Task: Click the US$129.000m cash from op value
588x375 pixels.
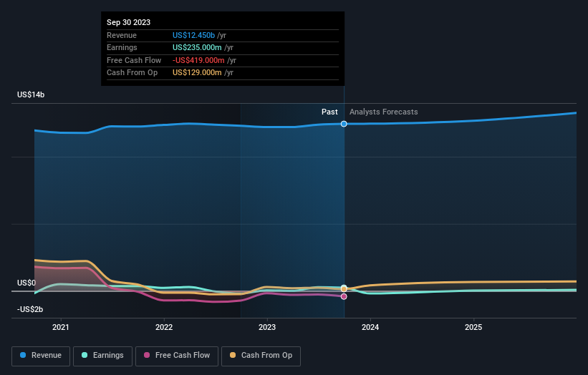Action: point(197,73)
